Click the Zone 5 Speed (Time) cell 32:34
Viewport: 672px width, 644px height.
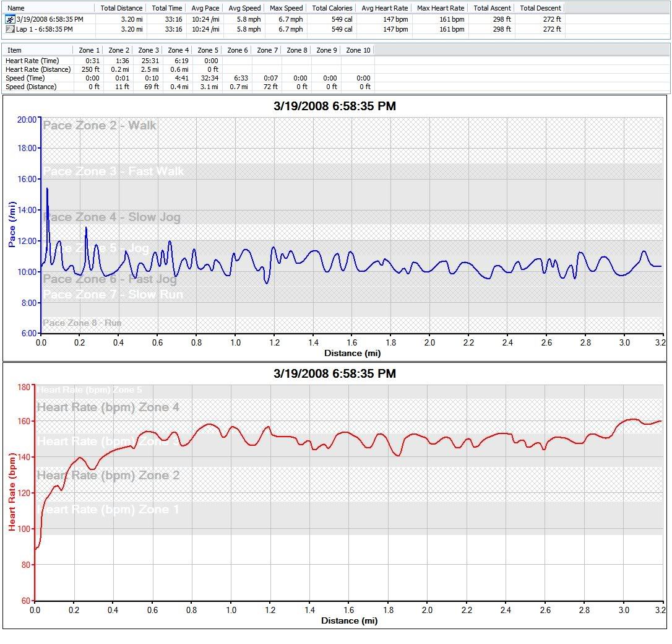click(208, 78)
